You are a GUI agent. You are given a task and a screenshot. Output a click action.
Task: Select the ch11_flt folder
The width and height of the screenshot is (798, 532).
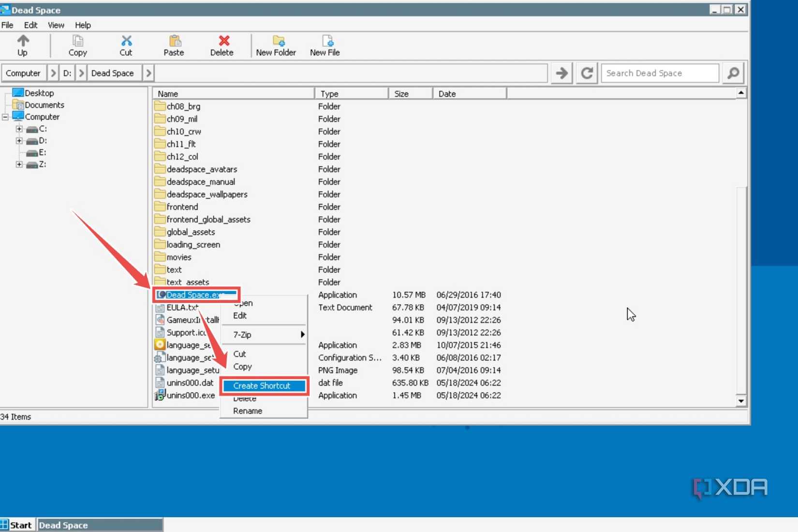pyautogui.click(x=175, y=144)
